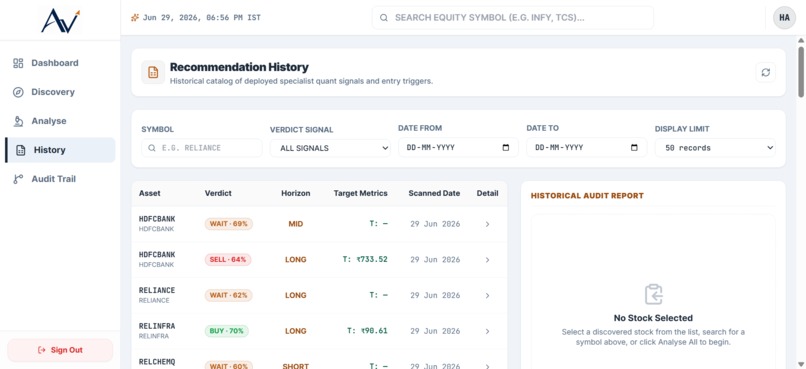806x369 pixels.
Task: Select the RELCHEMQ asset name
Action: click(157, 362)
